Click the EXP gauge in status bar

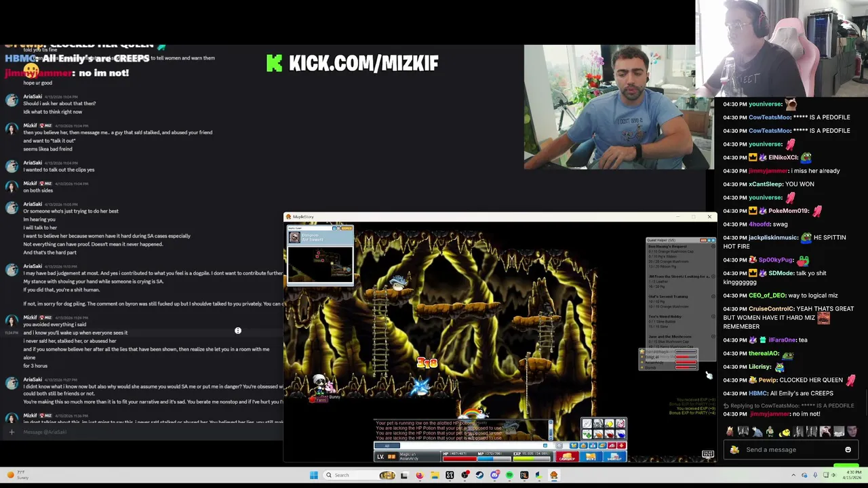point(532,459)
